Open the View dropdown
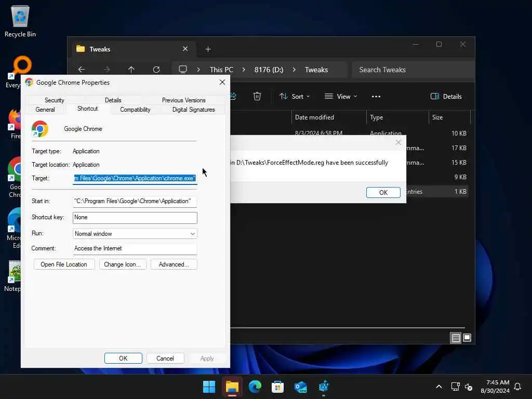This screenshot has width=532, height=399. (x=341, y=96)
